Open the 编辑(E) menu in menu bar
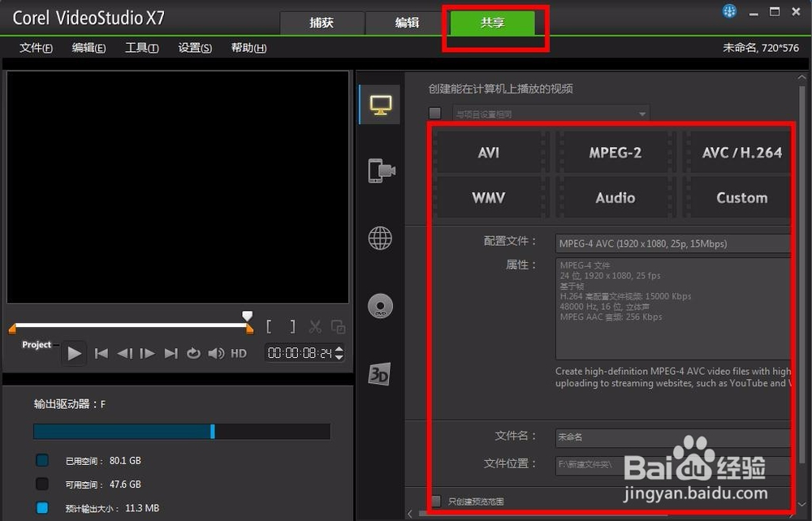Image resolution: width=812 pixels, height=521 pixels. (x=89, y=48)
